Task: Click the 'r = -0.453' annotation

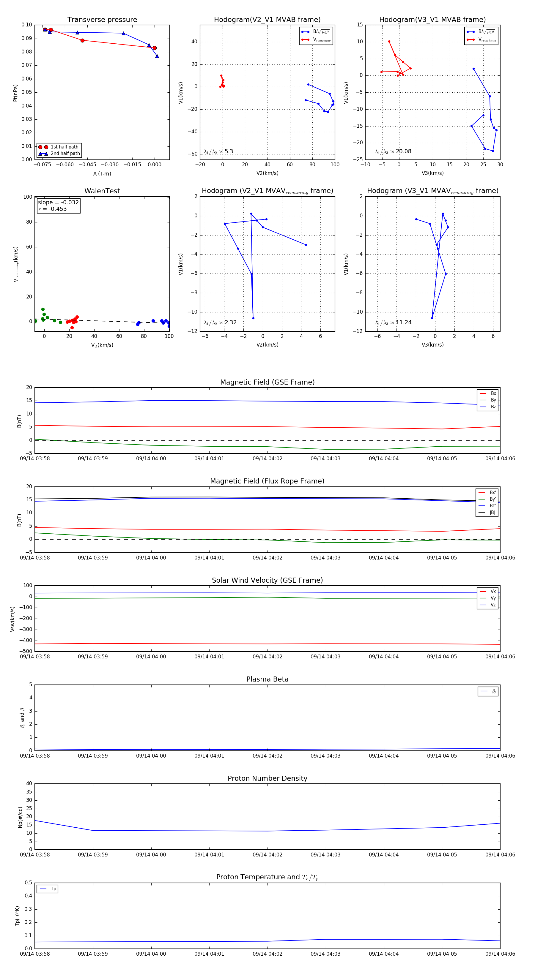Action: tap(53, 209)
